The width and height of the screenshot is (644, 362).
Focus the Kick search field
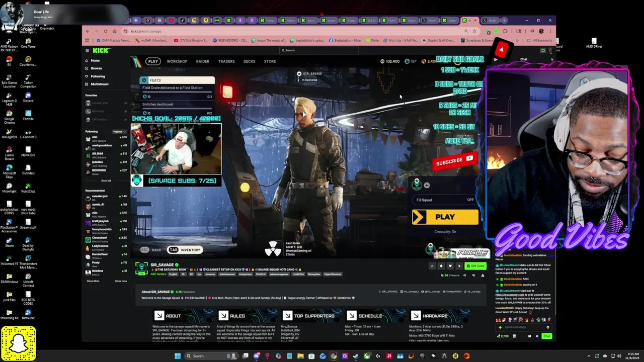319,50
